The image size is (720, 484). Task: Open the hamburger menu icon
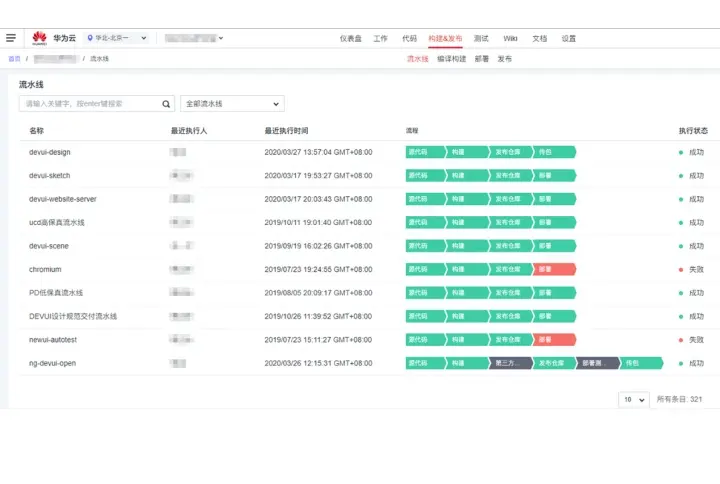pos(11,38)
